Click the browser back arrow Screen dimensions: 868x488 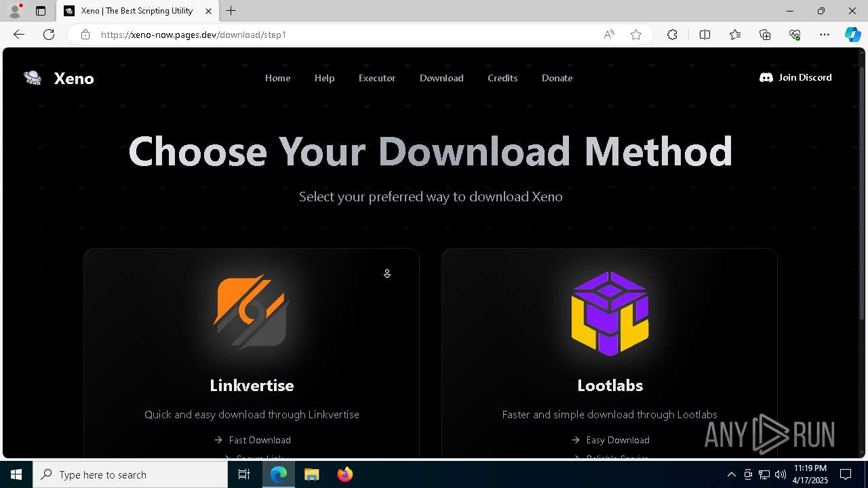(19, 35)
